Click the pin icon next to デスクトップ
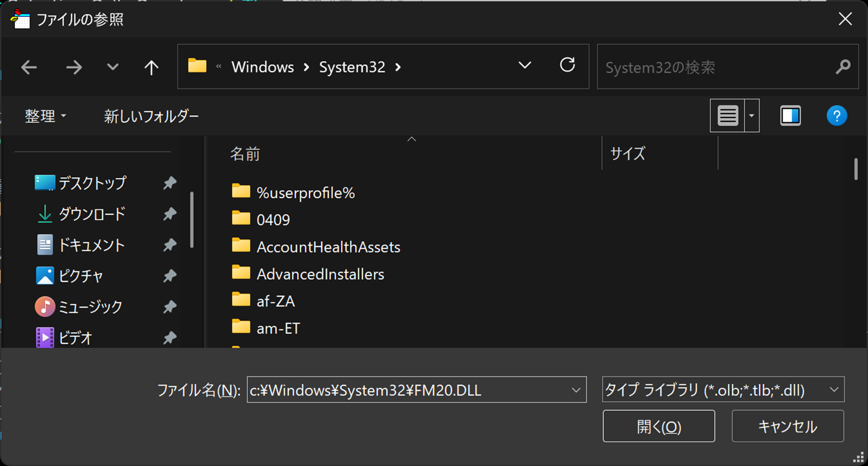Viewport: 868px width, 466px height. pos(170,183)
